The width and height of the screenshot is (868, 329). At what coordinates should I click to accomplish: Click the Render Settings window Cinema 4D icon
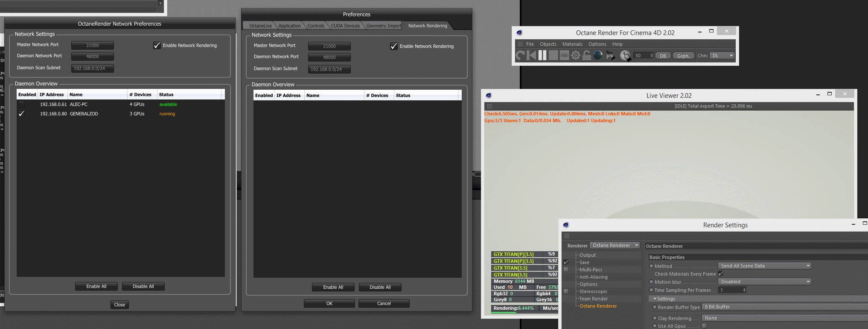click(x=566, y=225)
